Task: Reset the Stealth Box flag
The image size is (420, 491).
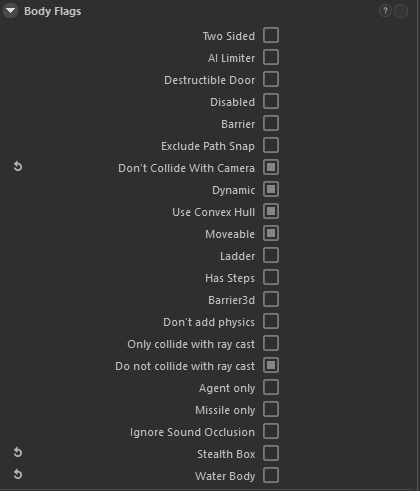Action: click(18, 452)
